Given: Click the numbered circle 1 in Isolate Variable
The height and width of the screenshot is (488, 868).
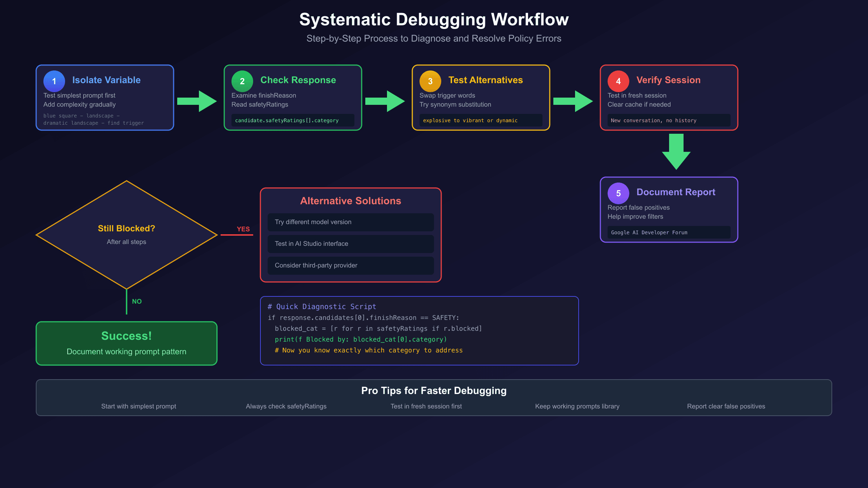Looking at the screenshot, I should point(54,81).
